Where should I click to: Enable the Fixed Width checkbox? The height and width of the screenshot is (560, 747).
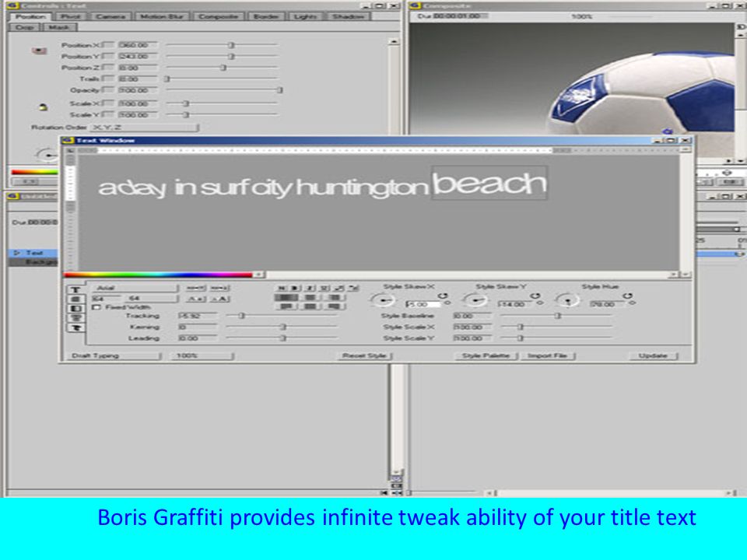96,307
